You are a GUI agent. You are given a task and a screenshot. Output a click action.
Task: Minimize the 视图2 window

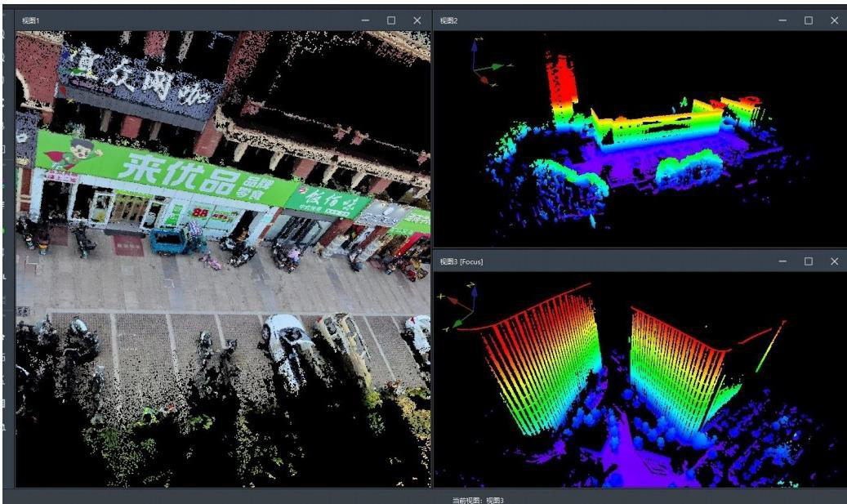click(x=782, y=20)
